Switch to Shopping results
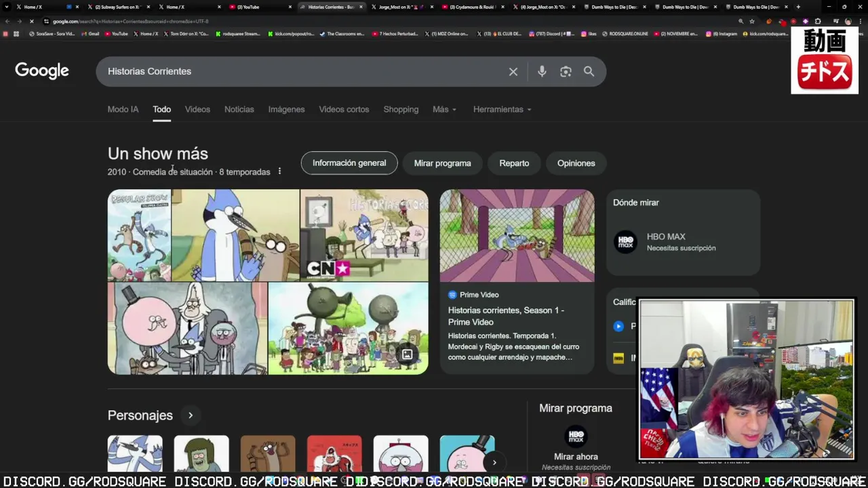 coord(401,109)
